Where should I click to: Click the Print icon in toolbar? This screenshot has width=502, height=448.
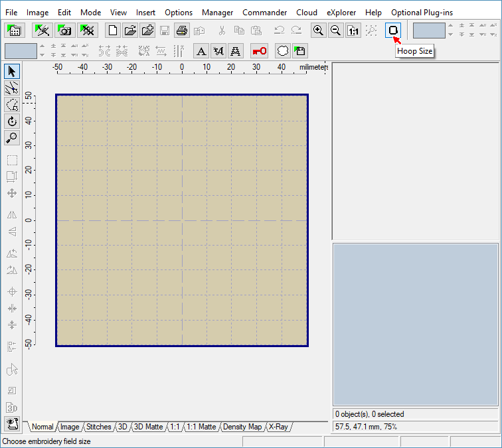click(182, 31)
